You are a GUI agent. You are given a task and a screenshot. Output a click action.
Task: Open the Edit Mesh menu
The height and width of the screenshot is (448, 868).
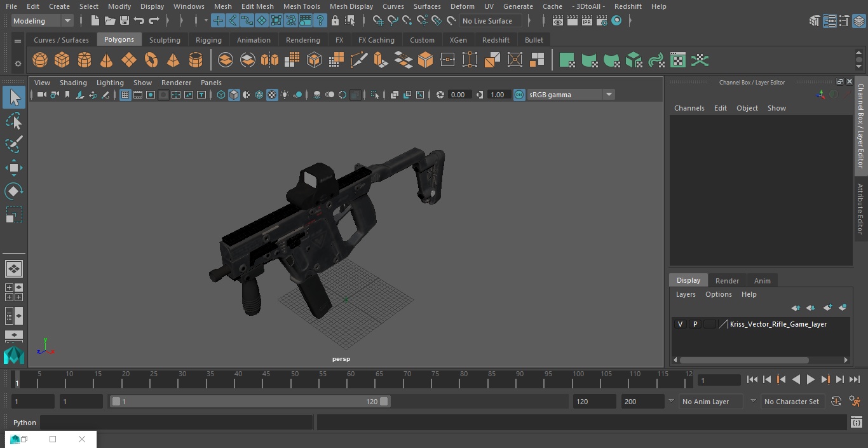(257, 6)
